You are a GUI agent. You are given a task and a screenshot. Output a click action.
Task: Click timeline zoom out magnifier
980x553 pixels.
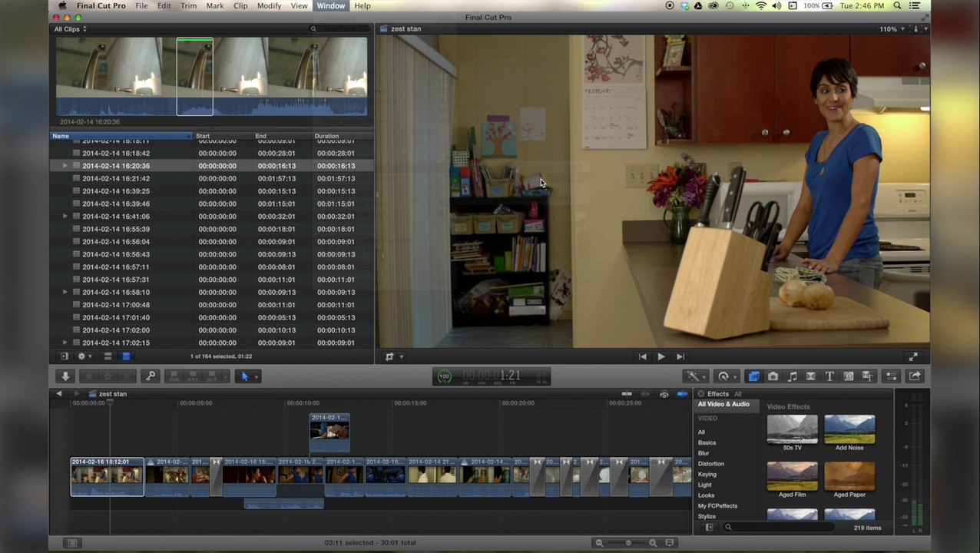click(599, 543)
